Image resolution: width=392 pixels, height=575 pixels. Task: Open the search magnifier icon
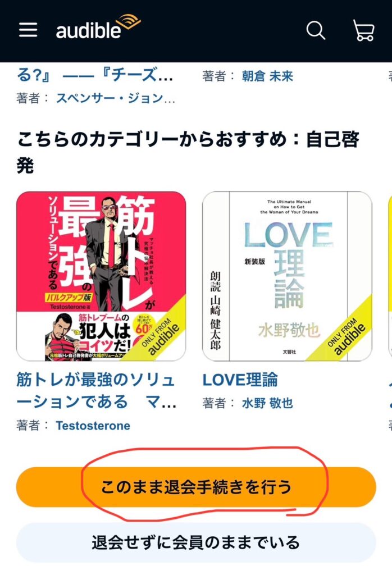[x=316, y=30]
